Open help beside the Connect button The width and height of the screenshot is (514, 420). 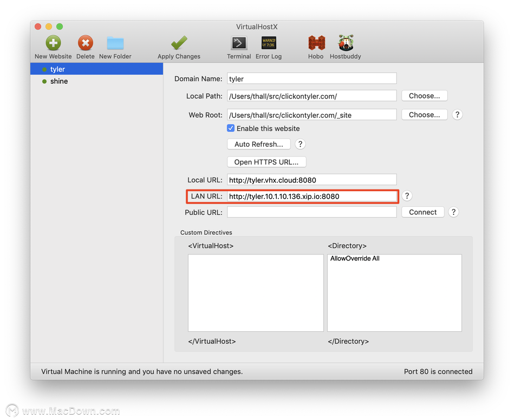[x=453, y=212]
